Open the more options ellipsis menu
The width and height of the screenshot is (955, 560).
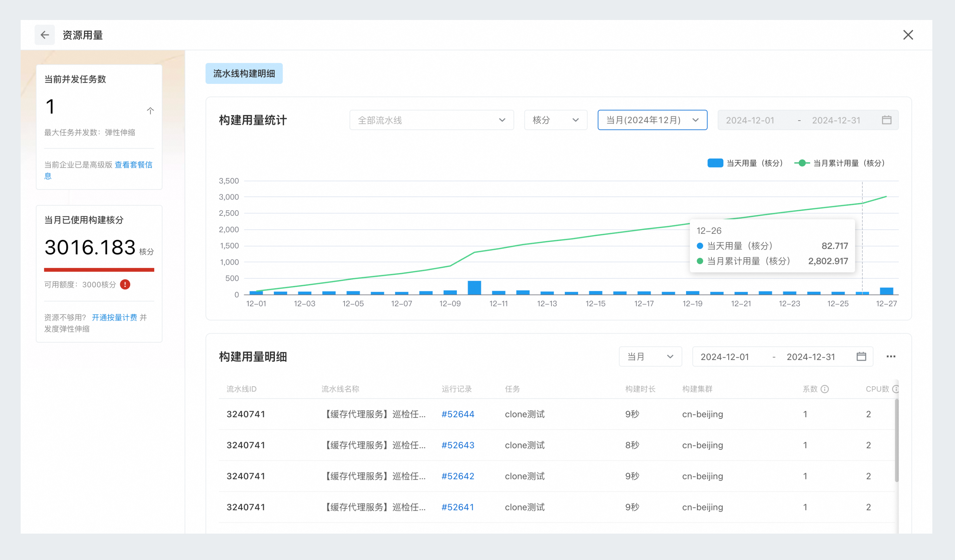click(891, 356)
